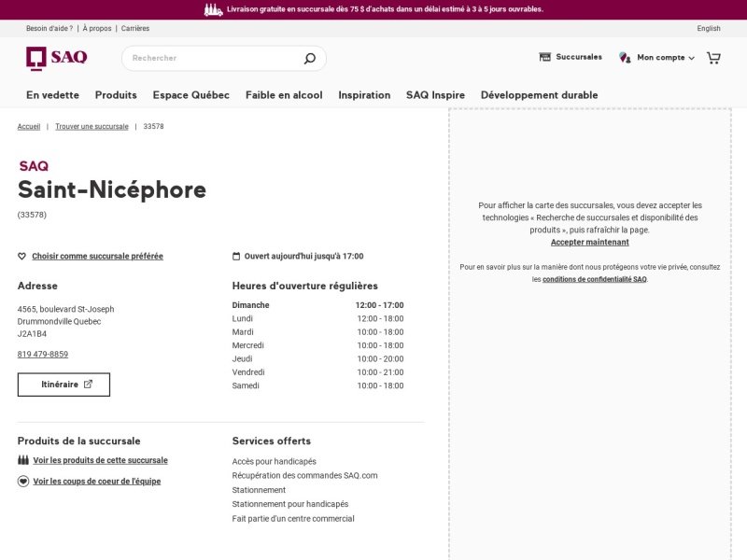747x560 pixels.
Task: Click the Vendredi opening hours row
Action: [x=317, y=371]
